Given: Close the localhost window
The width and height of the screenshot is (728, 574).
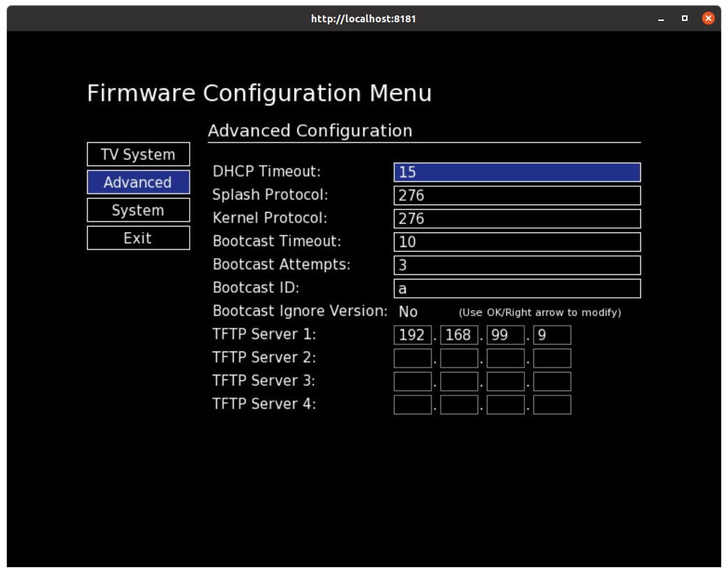Looking at the screenshot, I should 708,18.
